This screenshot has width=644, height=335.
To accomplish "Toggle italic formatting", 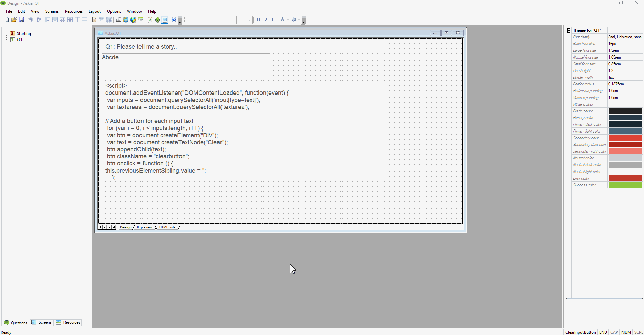I will pos(266,20).
